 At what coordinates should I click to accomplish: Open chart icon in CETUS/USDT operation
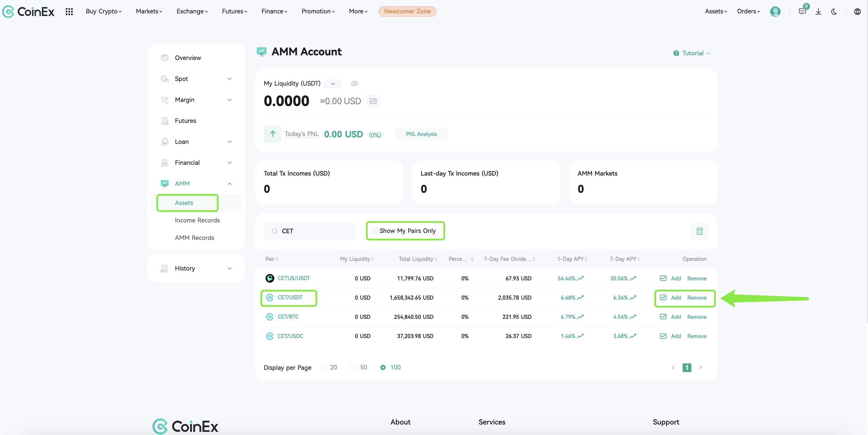coord(663,278)
